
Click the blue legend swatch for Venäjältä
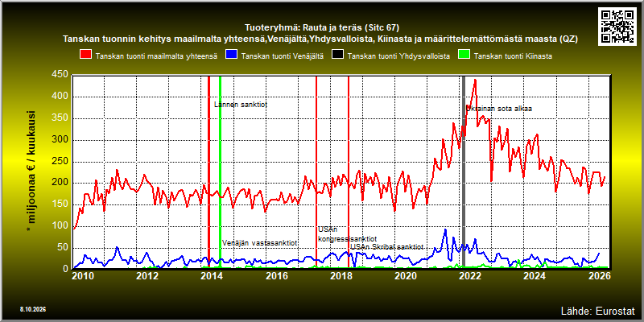coord(232,55)
